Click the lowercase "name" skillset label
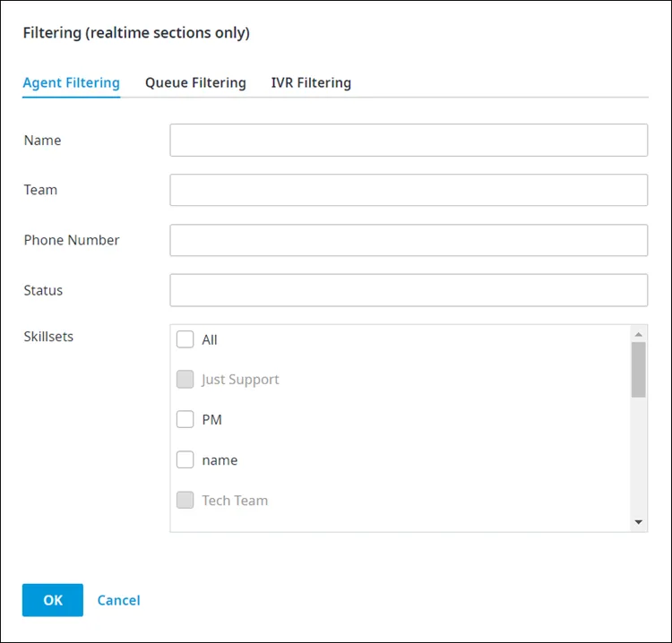Viewport: 672px width, 643px height. (220, 460)
